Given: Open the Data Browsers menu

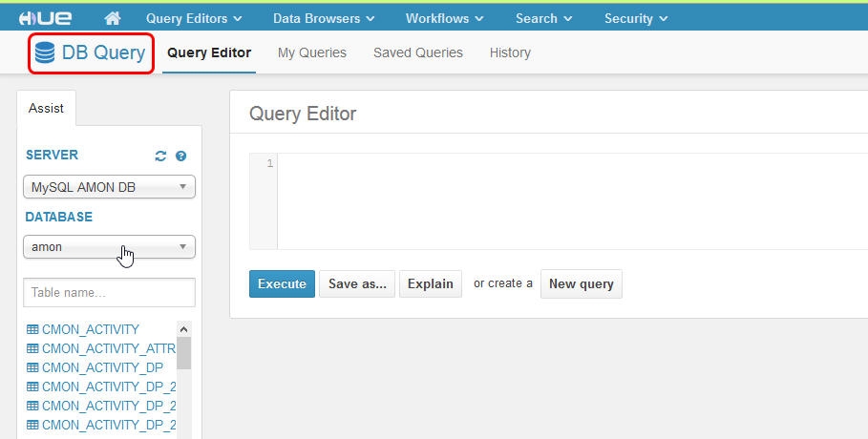Looking at the screenshot, I should pos(324,18).
